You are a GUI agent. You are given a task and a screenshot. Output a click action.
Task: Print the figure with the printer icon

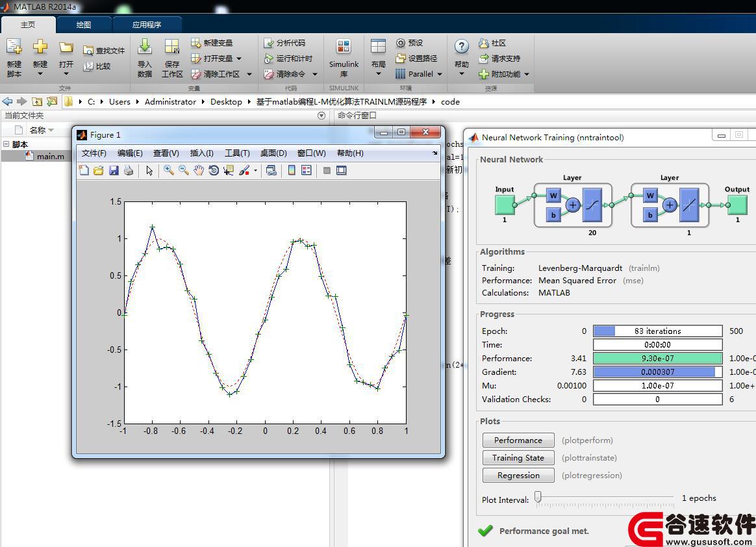tap(128, 170)
